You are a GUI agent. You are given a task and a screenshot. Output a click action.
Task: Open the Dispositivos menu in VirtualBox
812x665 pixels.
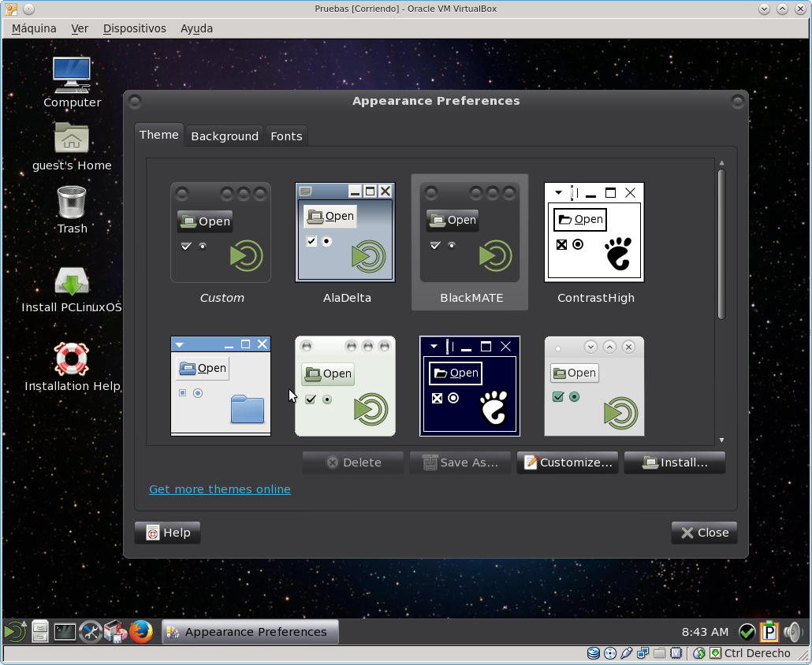tap(134, 28)
